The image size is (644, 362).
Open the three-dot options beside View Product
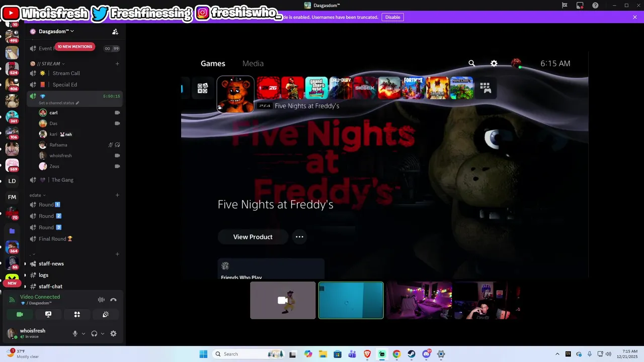coord(299,237)
